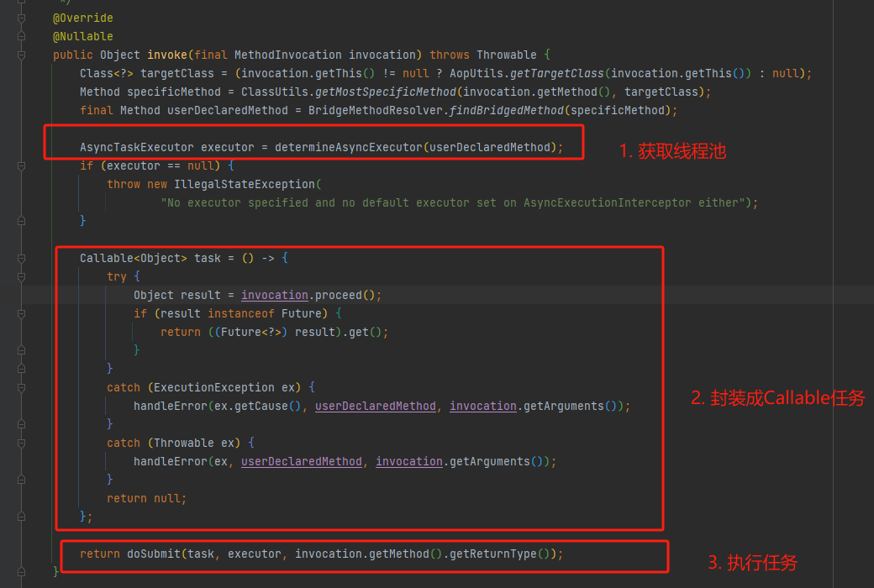Collapse the fold marker beside @Override annotation
The width and height of the screenshot is (874, 588).
tap(21, 18)
